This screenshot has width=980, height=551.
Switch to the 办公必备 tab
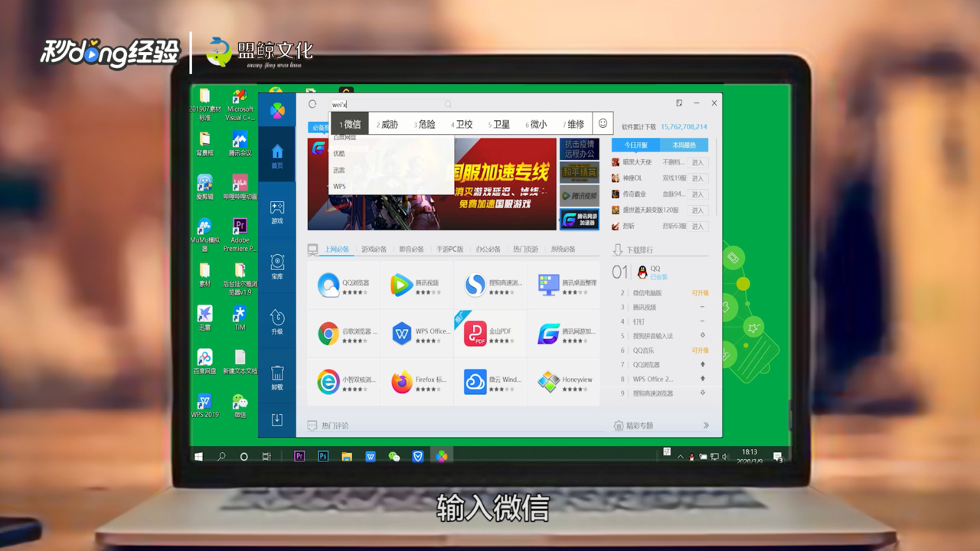point(488,249)
